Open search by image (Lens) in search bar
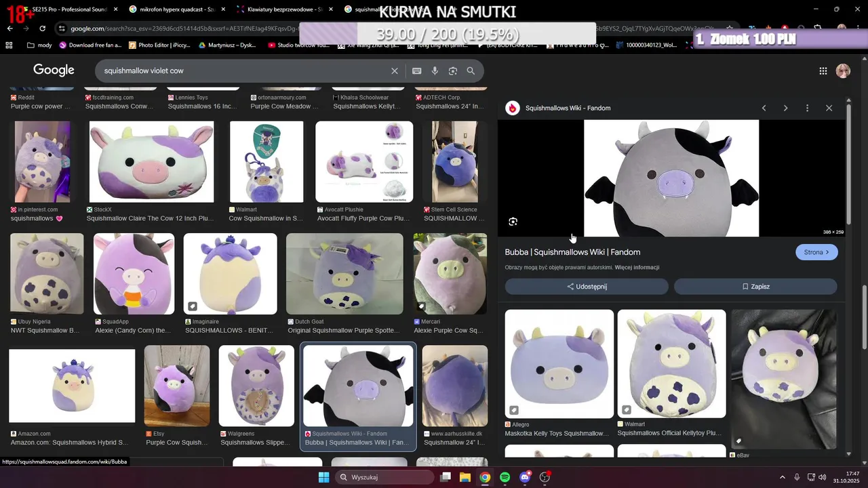The width and height of the screenshot is (868, 488). point(453,70)
